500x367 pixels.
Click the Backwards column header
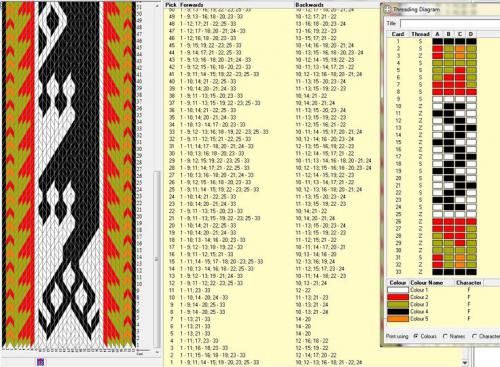tap(309, 5)
